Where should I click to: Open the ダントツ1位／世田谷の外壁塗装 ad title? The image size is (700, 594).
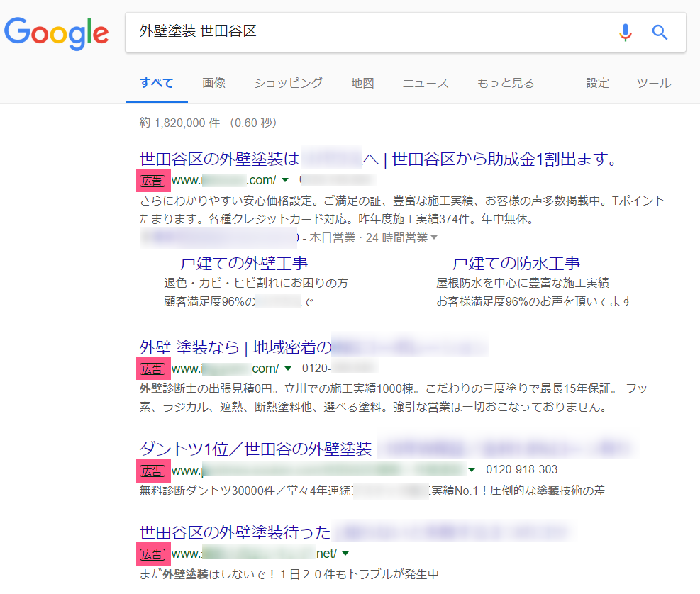(256, 449)
